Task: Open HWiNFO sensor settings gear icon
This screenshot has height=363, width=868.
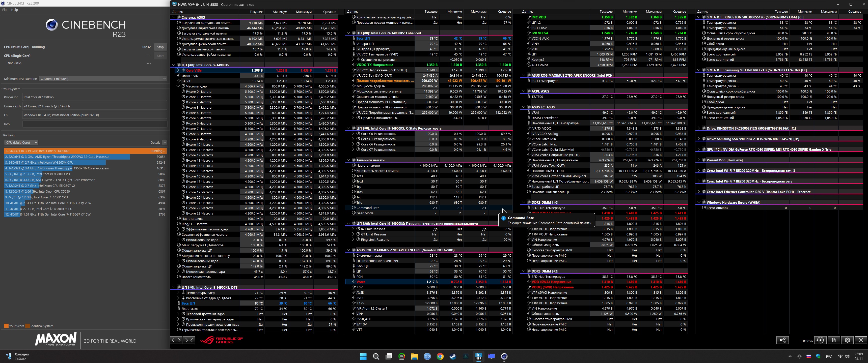Action: [848, 340]
